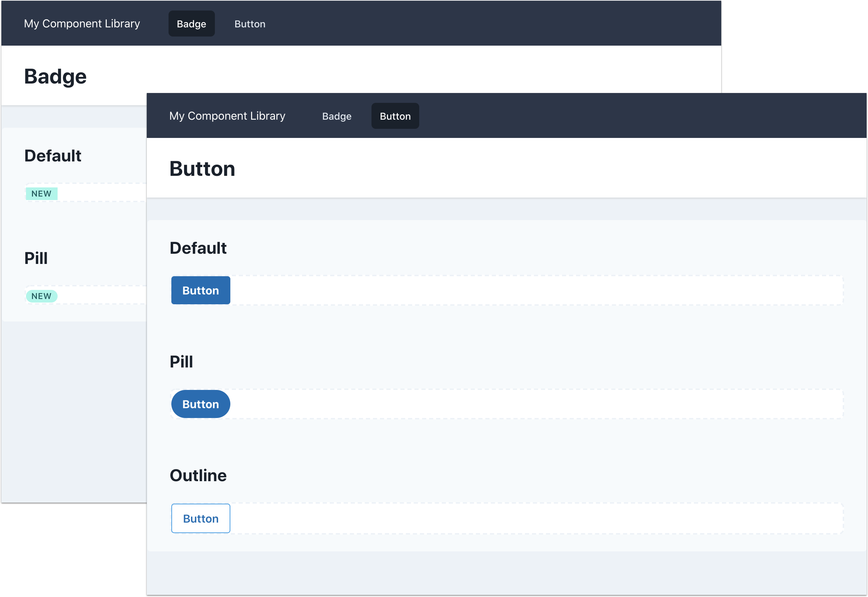Select the Button nav item in the back window
Image resolution: width=868 pixels, height=597 pixels.
pyautogui.click(x=250, y=24)
